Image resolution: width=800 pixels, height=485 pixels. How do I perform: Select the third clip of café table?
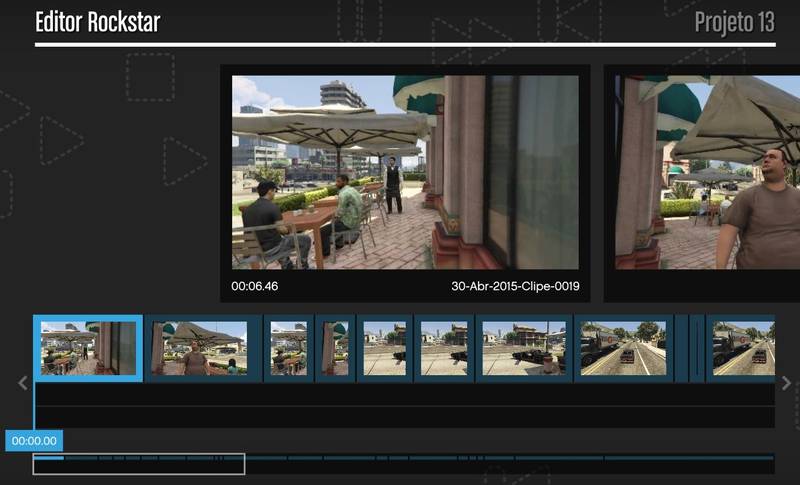pos(289,348)
